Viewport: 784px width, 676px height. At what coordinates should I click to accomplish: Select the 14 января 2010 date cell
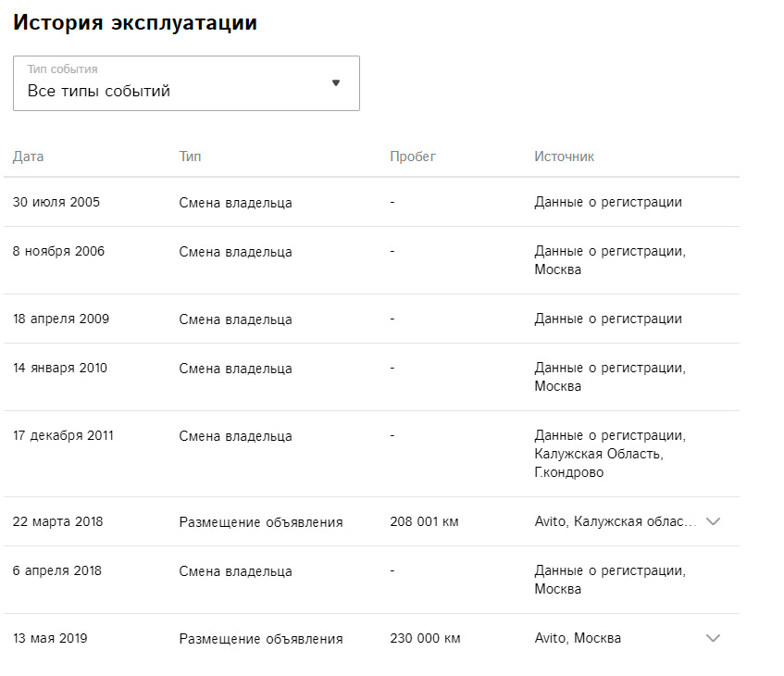(x=60, y=368)
